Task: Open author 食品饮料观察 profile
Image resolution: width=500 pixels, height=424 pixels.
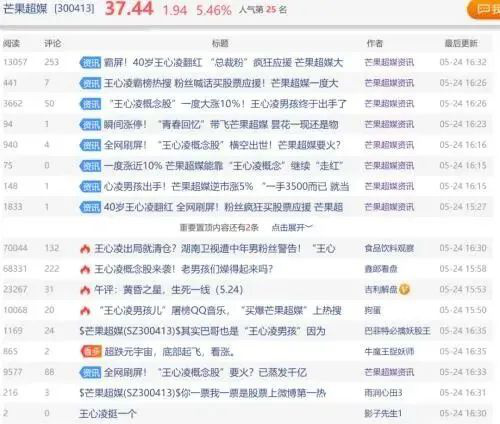Action: click(389, 248)
